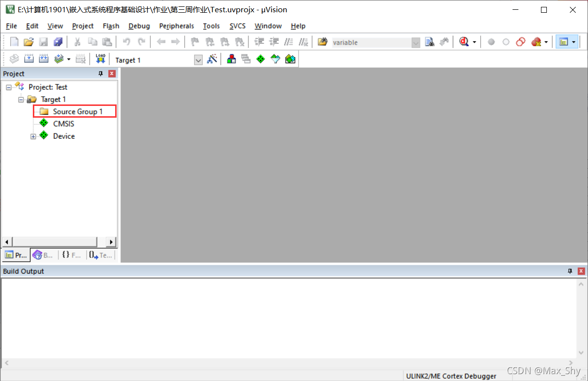Click the Uncomment selection icon
The height and width of the screenshot is (381, 588).
[303, 42]
